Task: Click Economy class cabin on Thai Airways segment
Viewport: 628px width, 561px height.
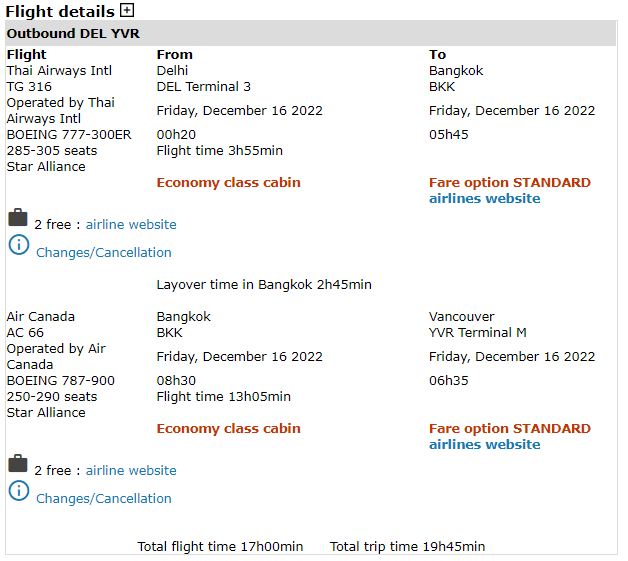Action: click(228, 183)
